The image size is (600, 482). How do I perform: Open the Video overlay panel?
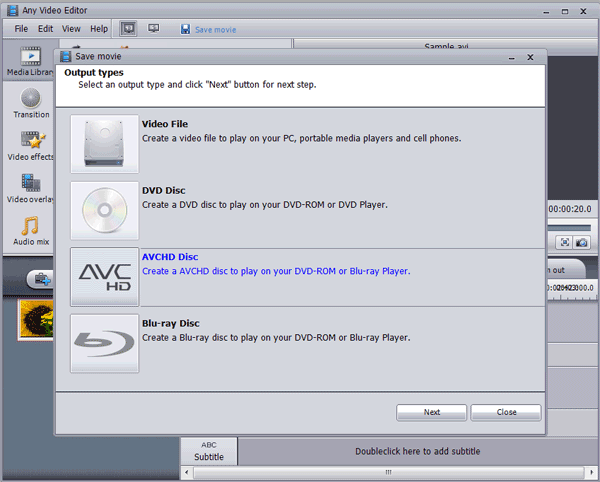point(31,188)
